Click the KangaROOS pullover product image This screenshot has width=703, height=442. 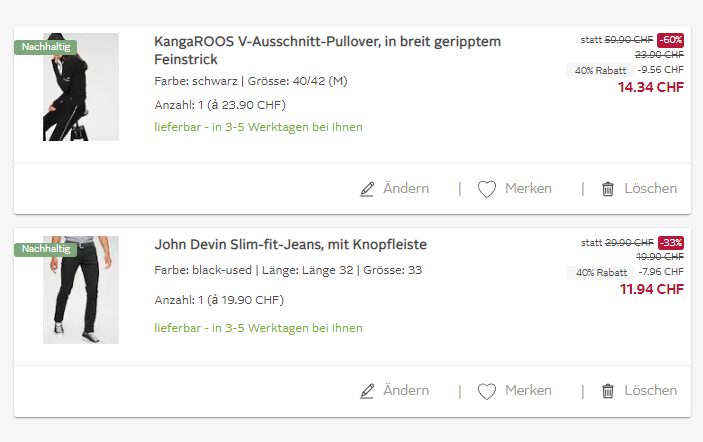pos(81,87)
